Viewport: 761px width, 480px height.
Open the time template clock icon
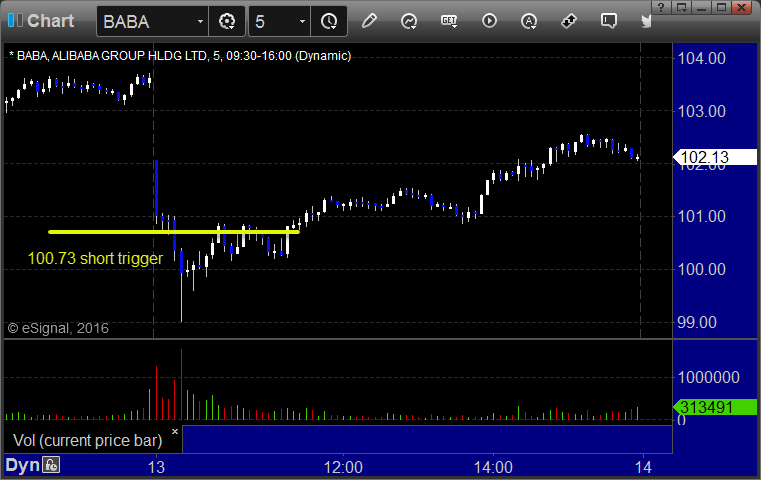pyautogui.click(x=329, y=21)
